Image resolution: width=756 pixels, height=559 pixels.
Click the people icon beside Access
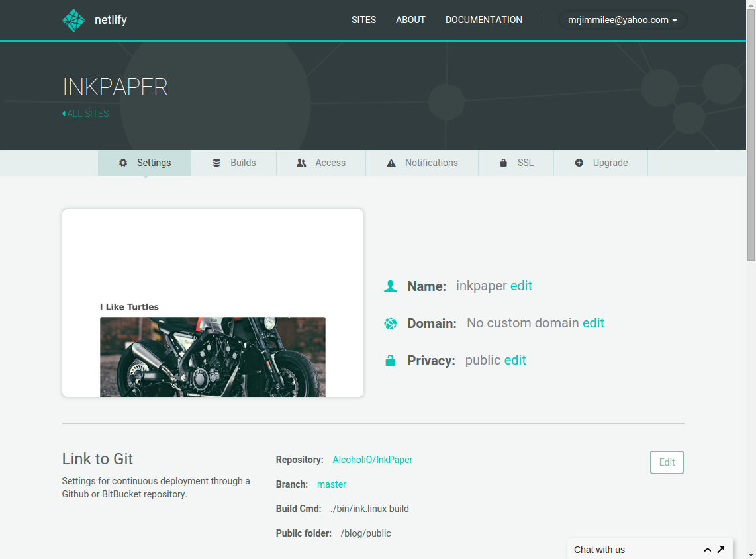point(301,163)
